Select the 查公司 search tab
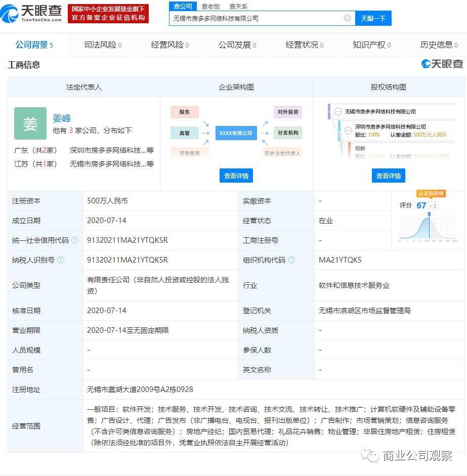 point(183,6)
